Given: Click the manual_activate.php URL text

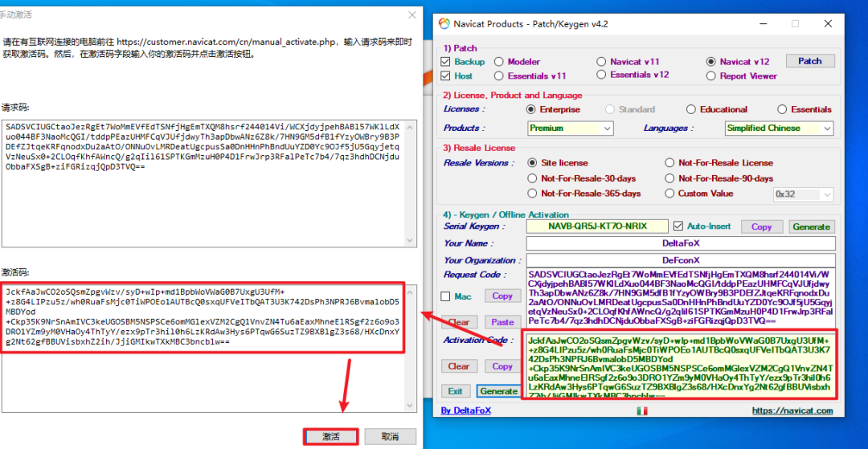Looking at the screenshot, I should pos(228,42).
